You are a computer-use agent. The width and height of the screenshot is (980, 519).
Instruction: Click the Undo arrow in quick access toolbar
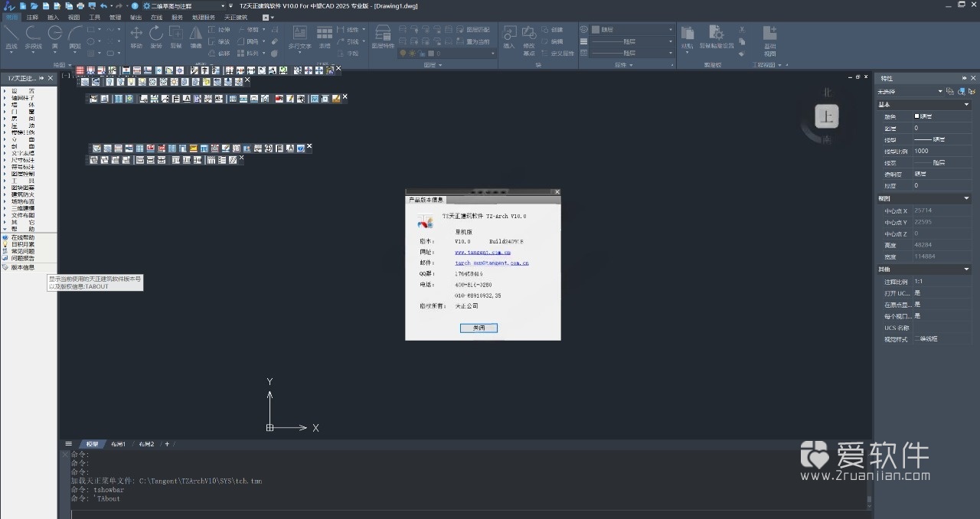tap(103, 5)
